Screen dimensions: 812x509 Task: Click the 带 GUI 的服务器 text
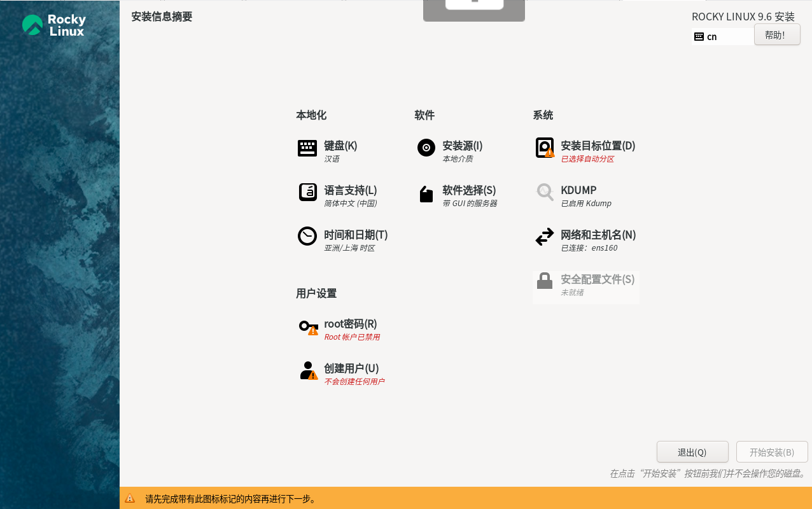tap(470, 204)
